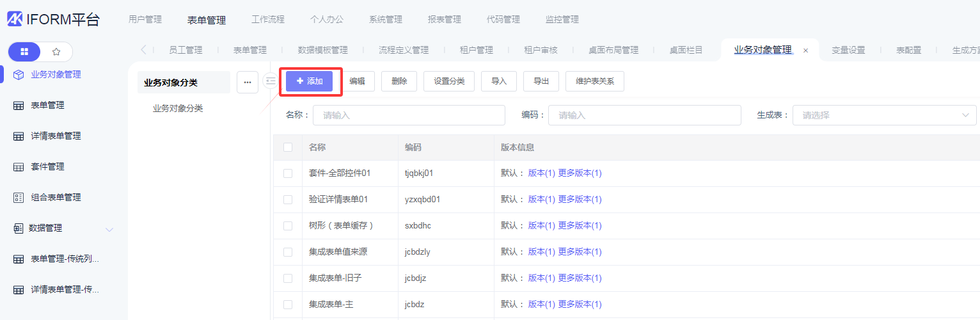Check the box for 套件-全部控件01
Viewport: 980px width, 320px height.
pyautogui.click(x=288, y=173)
